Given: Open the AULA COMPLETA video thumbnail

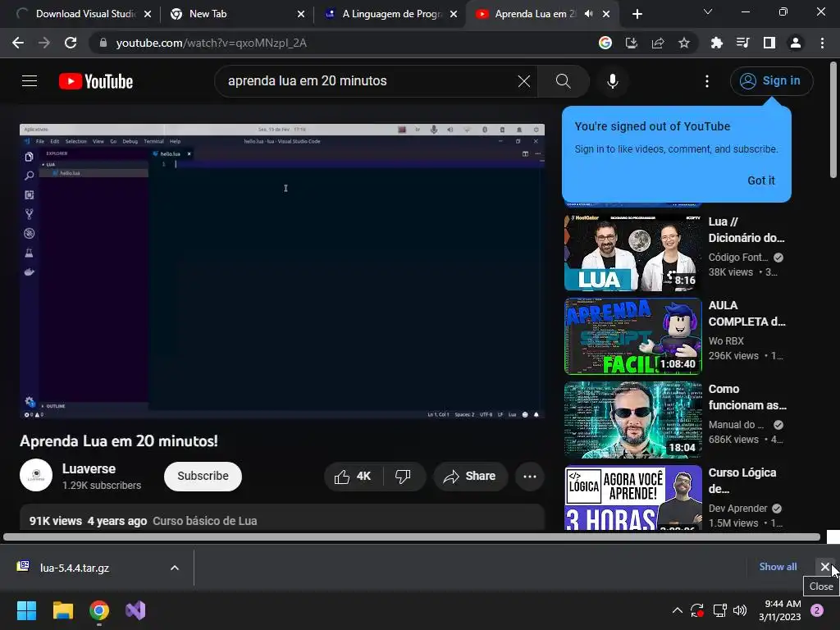Looking at the screenshot, I should (x=632, y=336).
